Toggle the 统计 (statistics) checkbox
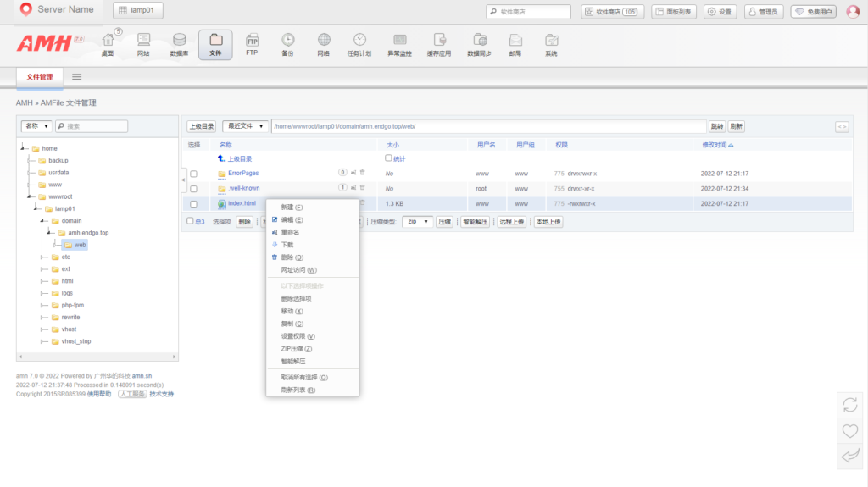868x487 pixels. (x=388, y=158)
